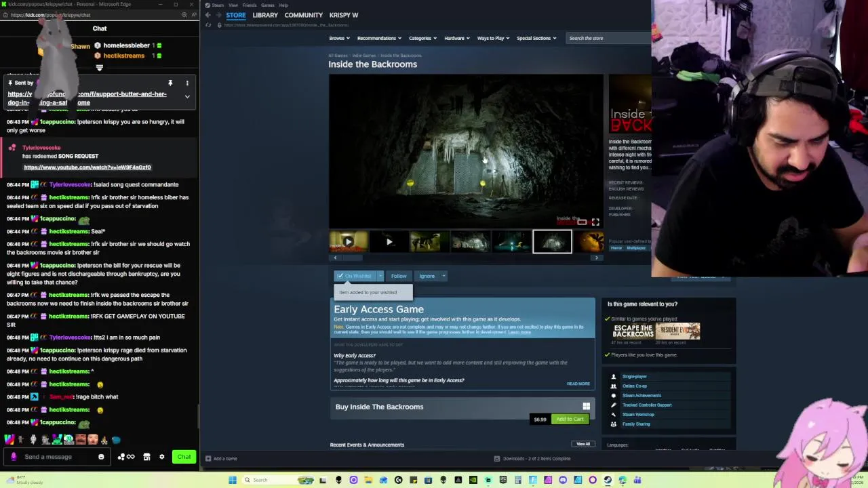Open the pinned message options menu
868x488 pixels.
coord(187,83)
